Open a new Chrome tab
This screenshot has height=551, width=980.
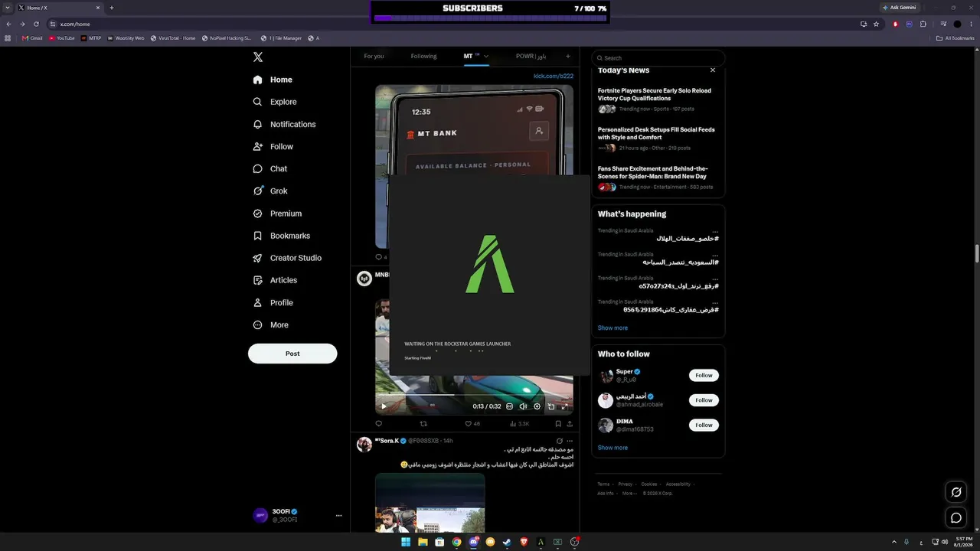point(112,8)
